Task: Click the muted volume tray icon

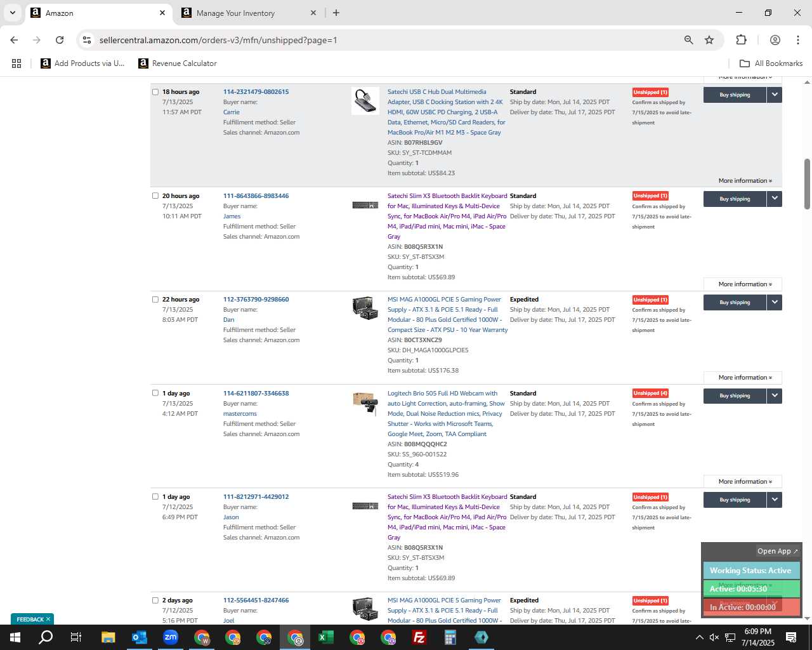Action: tap(714, 637)
